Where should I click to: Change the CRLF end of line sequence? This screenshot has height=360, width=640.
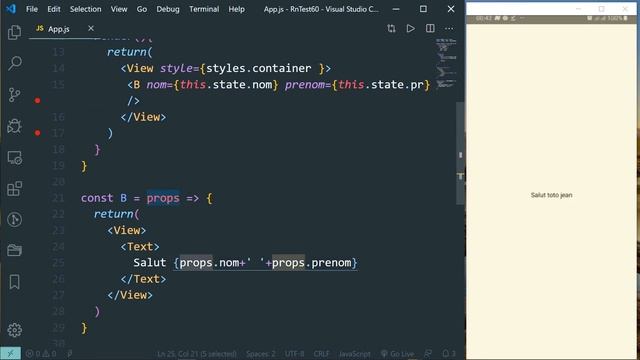click(321, 353)
